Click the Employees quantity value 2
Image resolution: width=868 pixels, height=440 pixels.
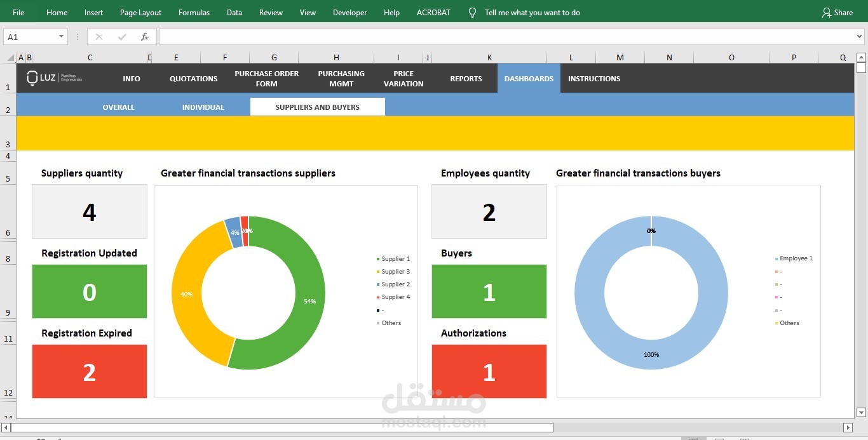click(489, 211)
